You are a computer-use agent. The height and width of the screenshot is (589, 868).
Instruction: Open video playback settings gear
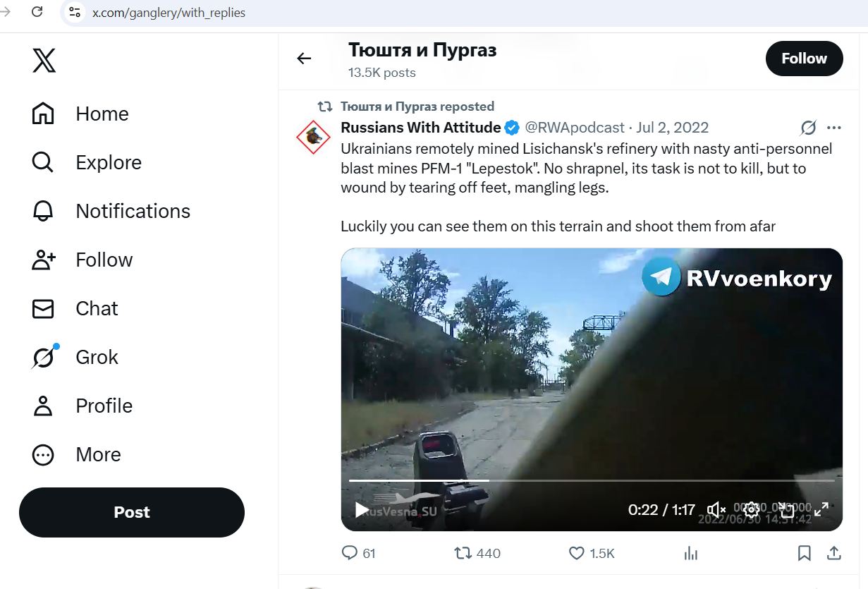752,509
